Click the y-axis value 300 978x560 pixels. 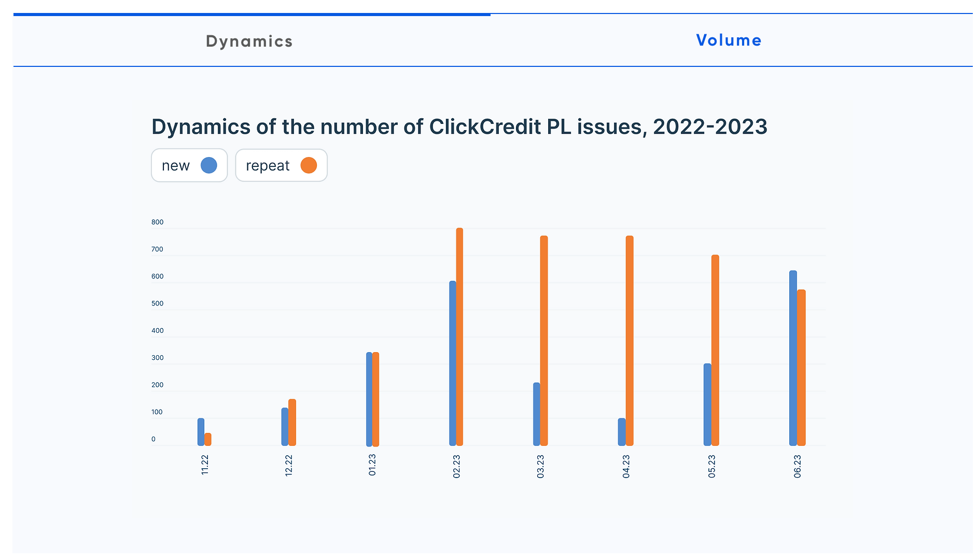click(x=157, y=358)
